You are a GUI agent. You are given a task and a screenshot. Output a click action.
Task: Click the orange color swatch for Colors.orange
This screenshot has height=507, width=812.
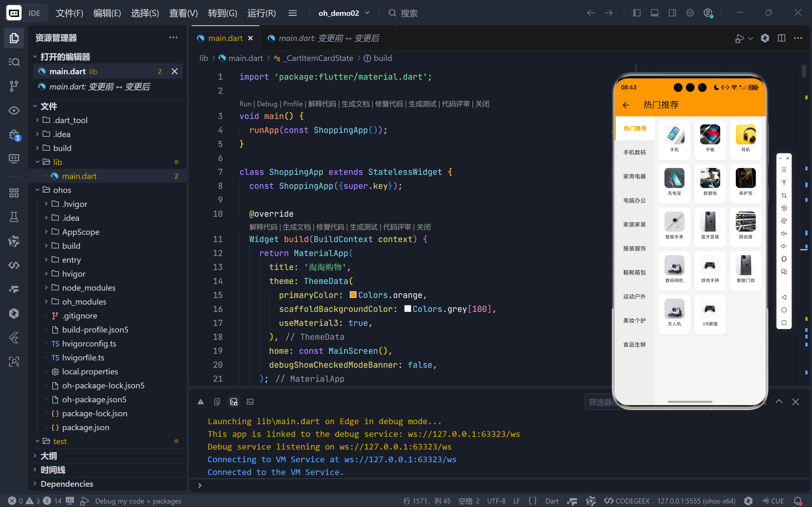[x=353, y=295]
